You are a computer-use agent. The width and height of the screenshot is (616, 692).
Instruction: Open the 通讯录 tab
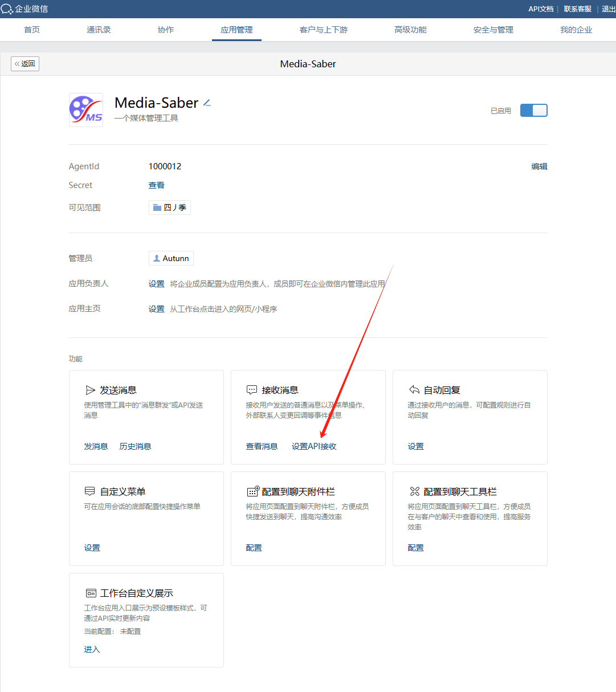coord(99,30)
